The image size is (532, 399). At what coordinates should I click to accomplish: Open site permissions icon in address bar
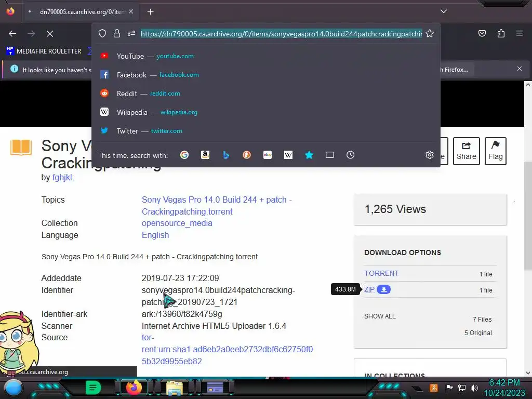131,33
